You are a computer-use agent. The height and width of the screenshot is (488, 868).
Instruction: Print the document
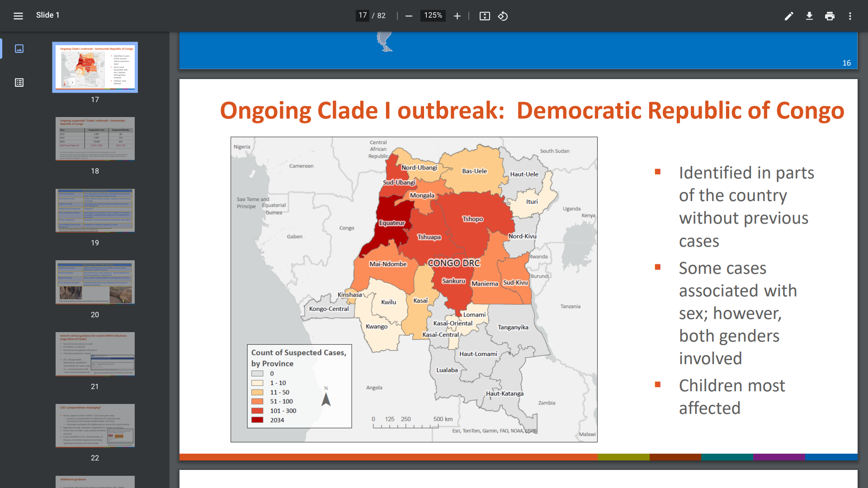pos(830,16)
